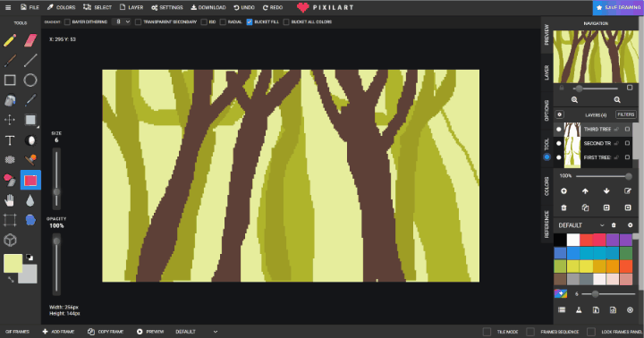Select the Line tool
This screenshot has width=644, height=338.
coord(30,61)
